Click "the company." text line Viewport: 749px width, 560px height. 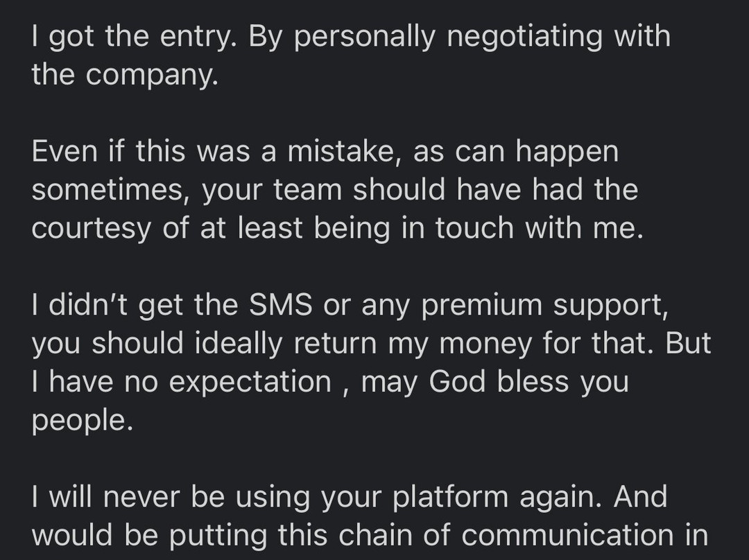[x=125, y=73]
